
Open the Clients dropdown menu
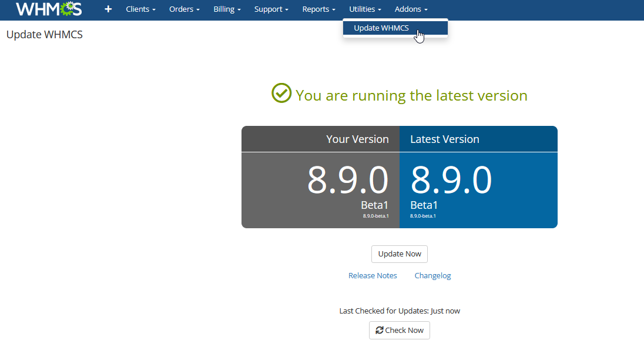[140, 9]
